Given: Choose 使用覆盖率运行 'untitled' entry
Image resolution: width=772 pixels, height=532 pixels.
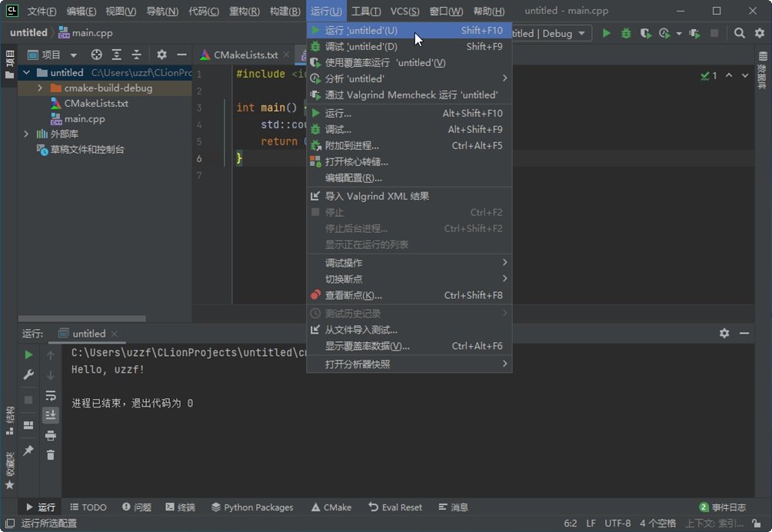Looking at the screenshot, I should coord(408,63).
